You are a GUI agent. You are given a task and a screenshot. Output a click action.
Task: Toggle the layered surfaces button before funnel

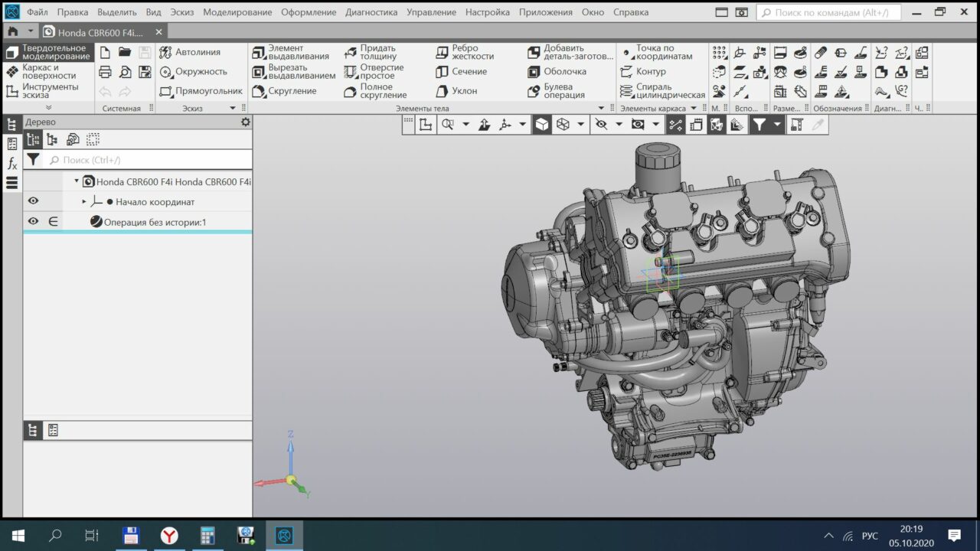click(737, 125)
